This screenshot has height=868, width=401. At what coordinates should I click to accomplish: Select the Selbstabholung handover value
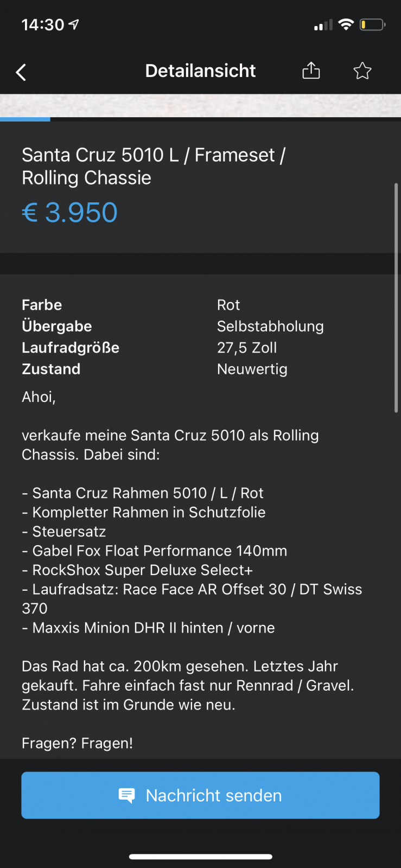tap(270, 326)
